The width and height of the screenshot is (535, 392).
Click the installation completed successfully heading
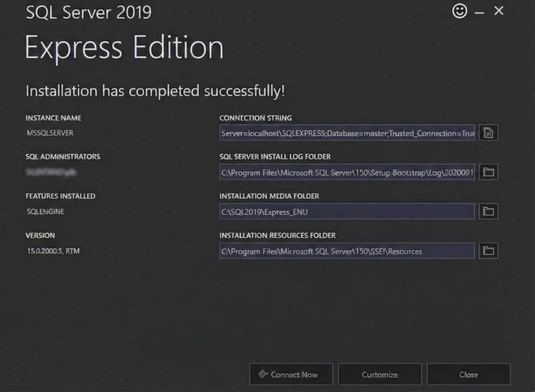coord(155,91)
